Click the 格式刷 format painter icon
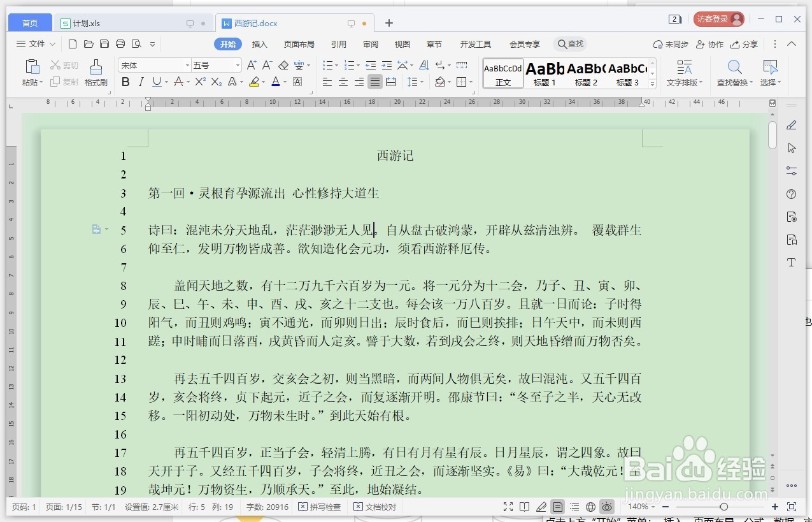 (96, 67)
